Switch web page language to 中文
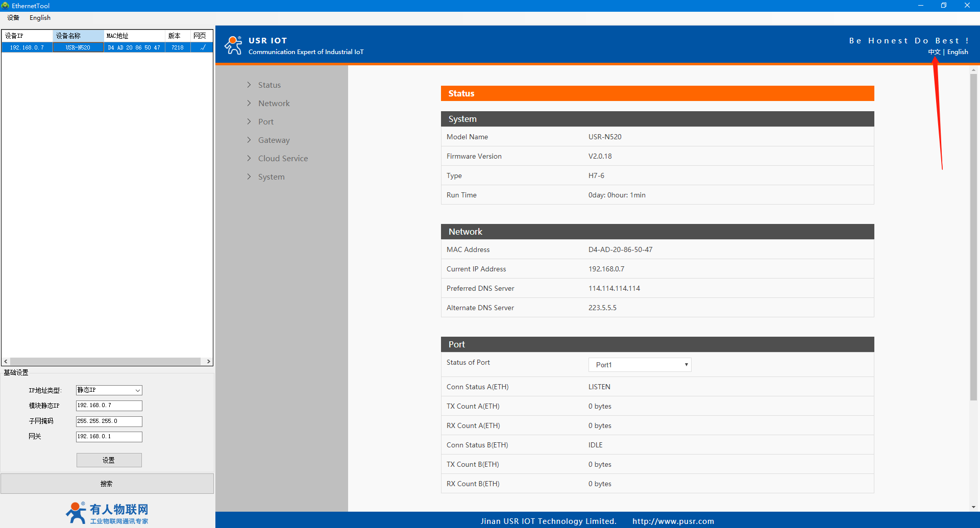 (x=934, y=52)
